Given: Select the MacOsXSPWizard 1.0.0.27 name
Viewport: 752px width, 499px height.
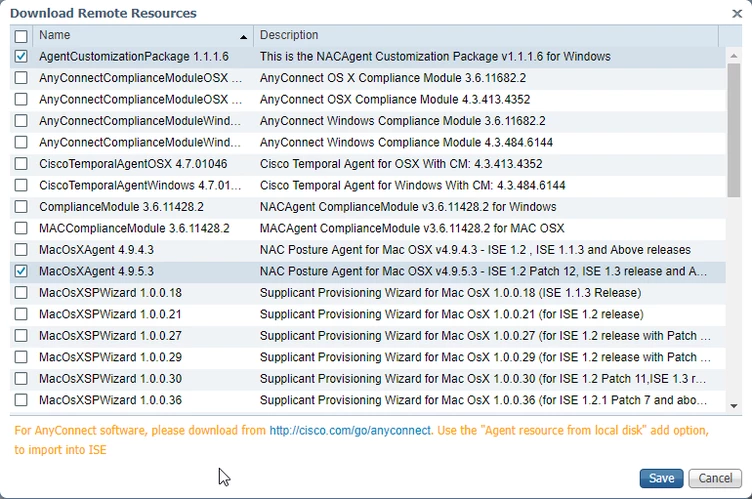Looking at the screenshot, I should click(110, 336).
